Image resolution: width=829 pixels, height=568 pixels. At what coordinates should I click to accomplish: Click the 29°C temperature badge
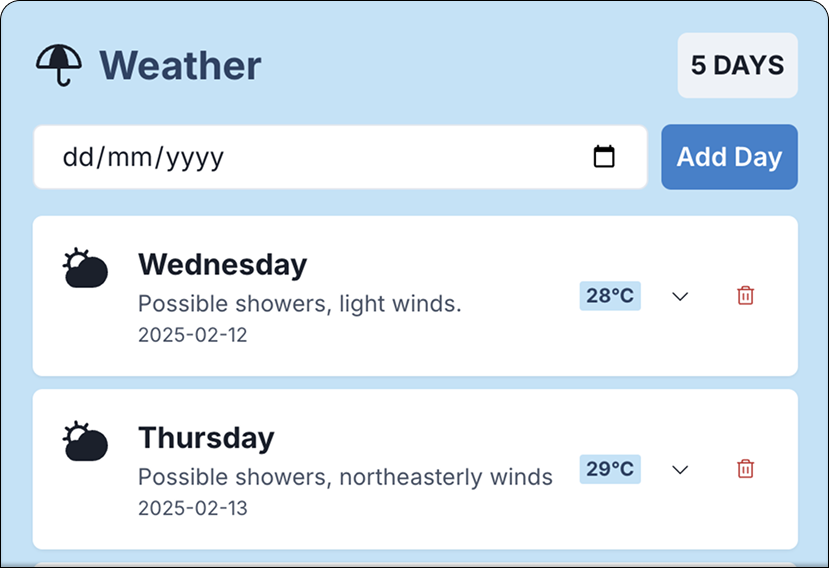coord(610,469)
